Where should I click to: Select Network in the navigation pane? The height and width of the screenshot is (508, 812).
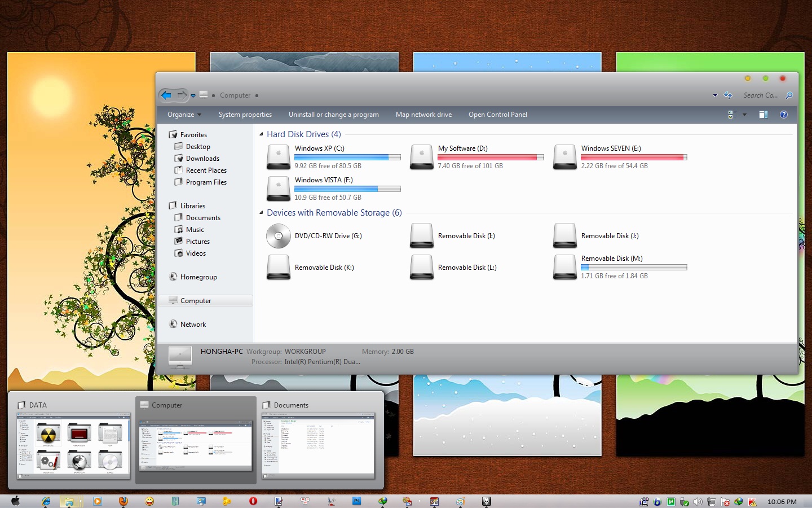[193, 325]
